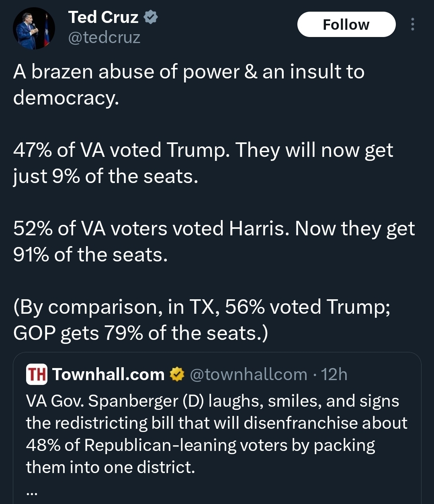Click the Townhall TH logo icon
This screenshot has width=434, height=504.
pos(37,374)
